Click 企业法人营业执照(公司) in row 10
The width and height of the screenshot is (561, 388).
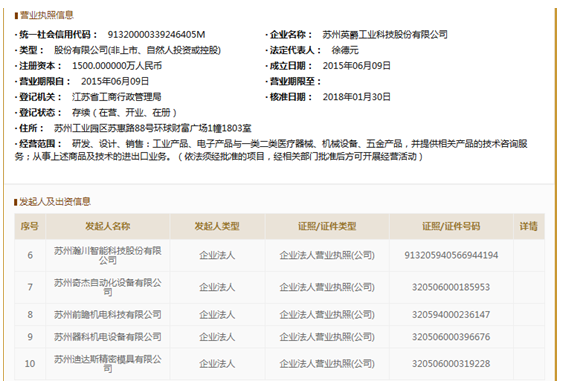(x=327, y=364)
